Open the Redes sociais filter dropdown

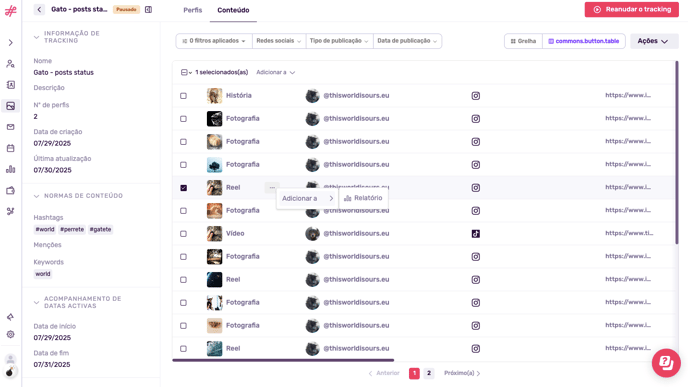(279, 41)
